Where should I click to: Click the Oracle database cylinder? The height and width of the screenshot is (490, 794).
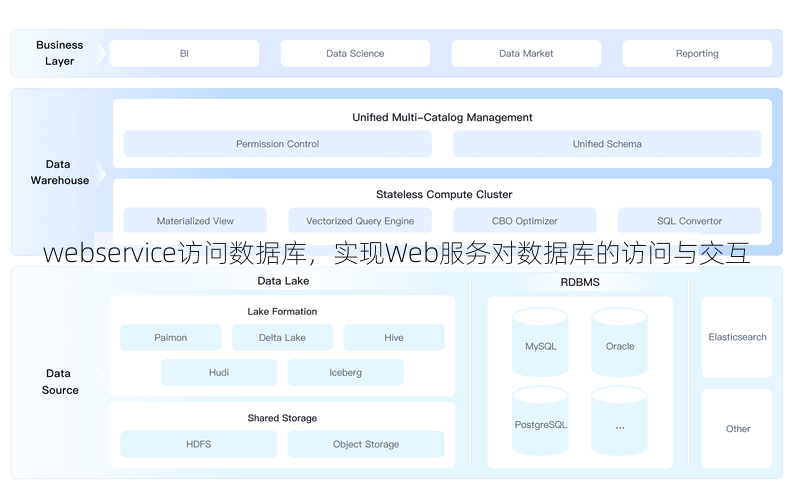tap(619, 342)
